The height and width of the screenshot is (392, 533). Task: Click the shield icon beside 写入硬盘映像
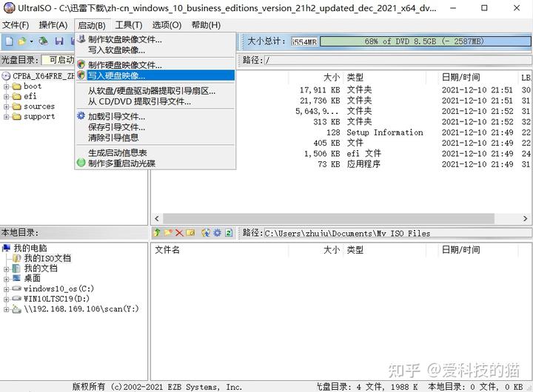(81, 75)
